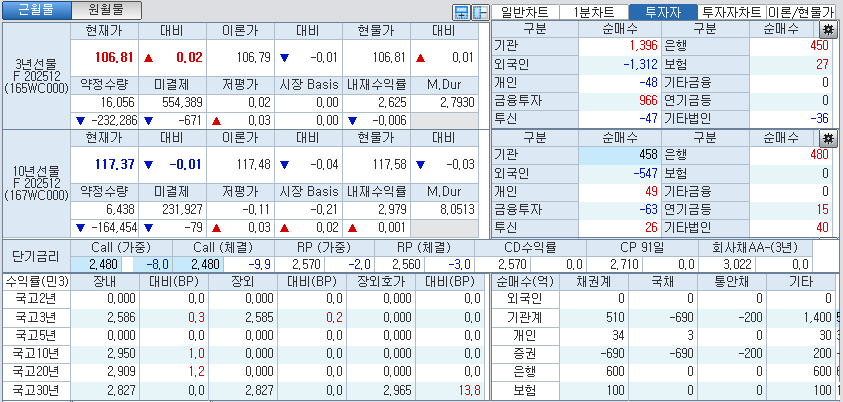Switch to the 원월물 tab

pos(106,10)
